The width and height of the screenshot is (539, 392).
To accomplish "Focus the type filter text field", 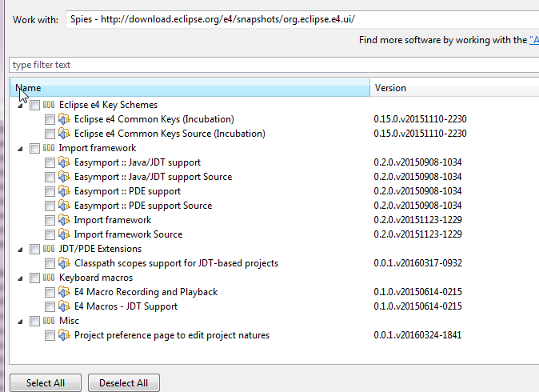I will (x=274, y=65).
